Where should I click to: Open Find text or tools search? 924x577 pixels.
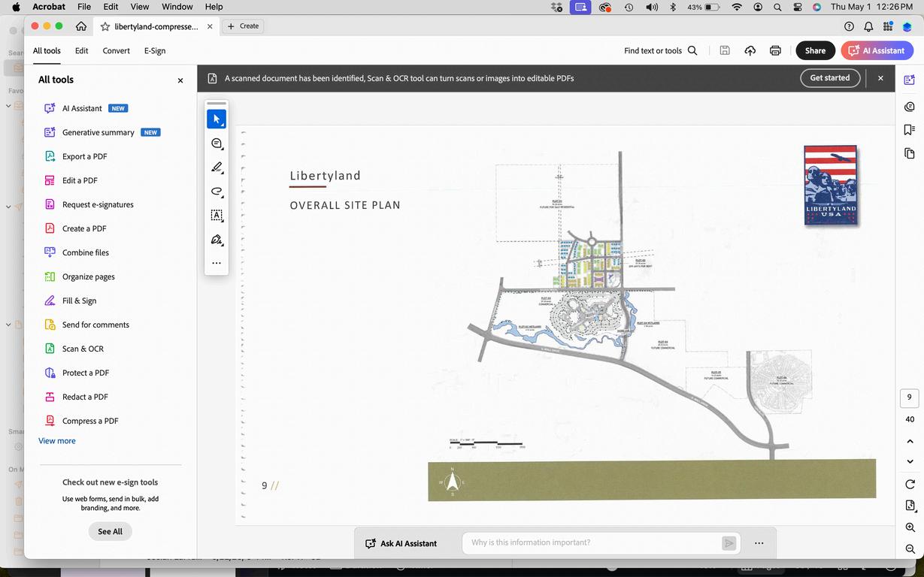(661, 50)
